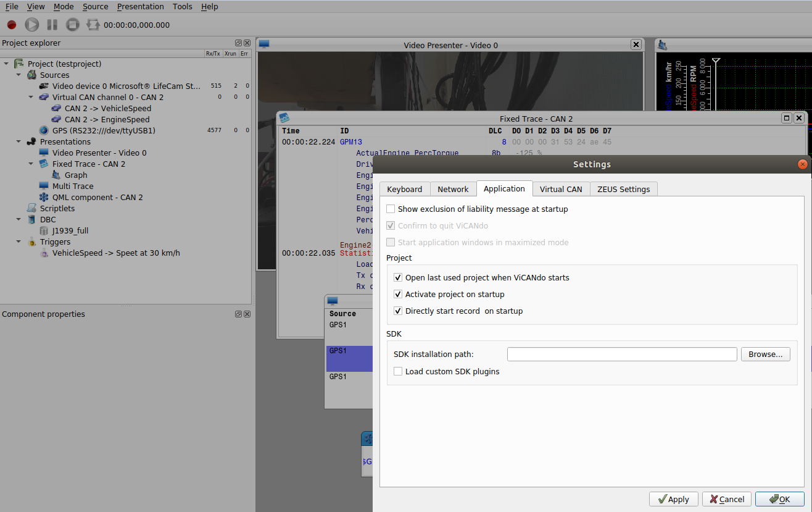Open the View menu

pyautogui.click(x=36, y=7)
